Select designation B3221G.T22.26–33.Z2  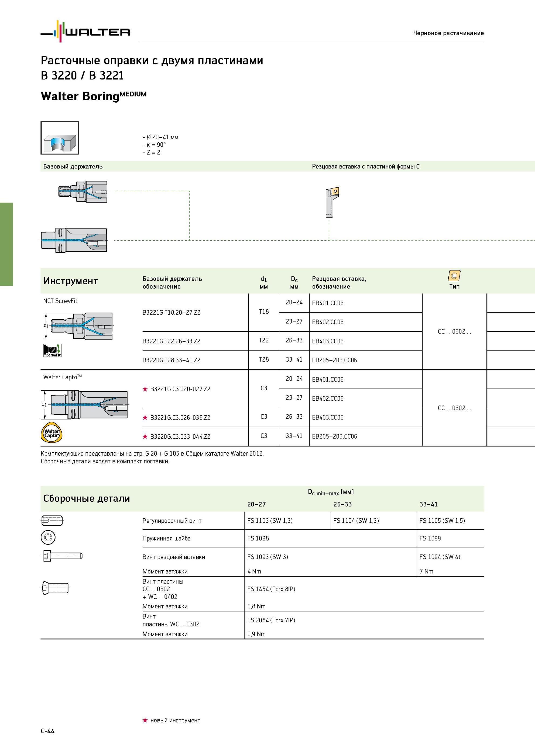[x=172, y=341]
